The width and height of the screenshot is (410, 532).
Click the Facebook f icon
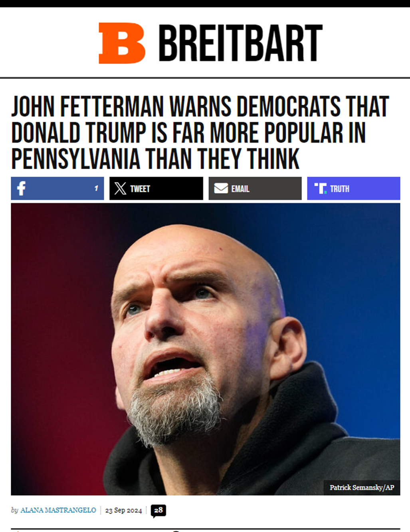pyautogui.click(x=21, y=188)
